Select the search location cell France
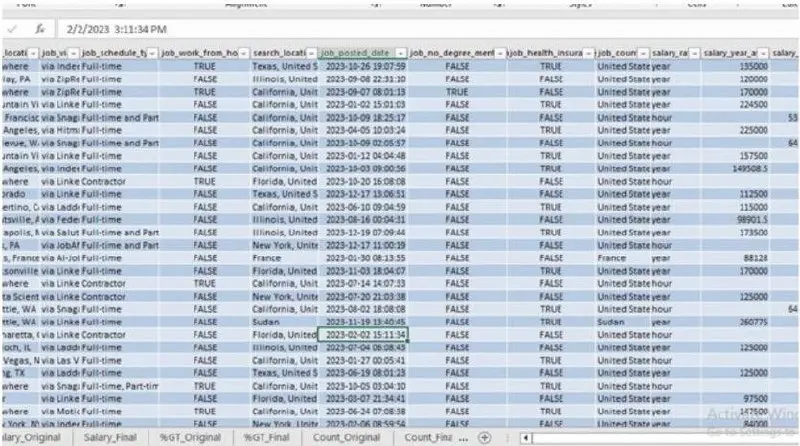Viewport: 800px width, 446px height. tap(284, 258)
